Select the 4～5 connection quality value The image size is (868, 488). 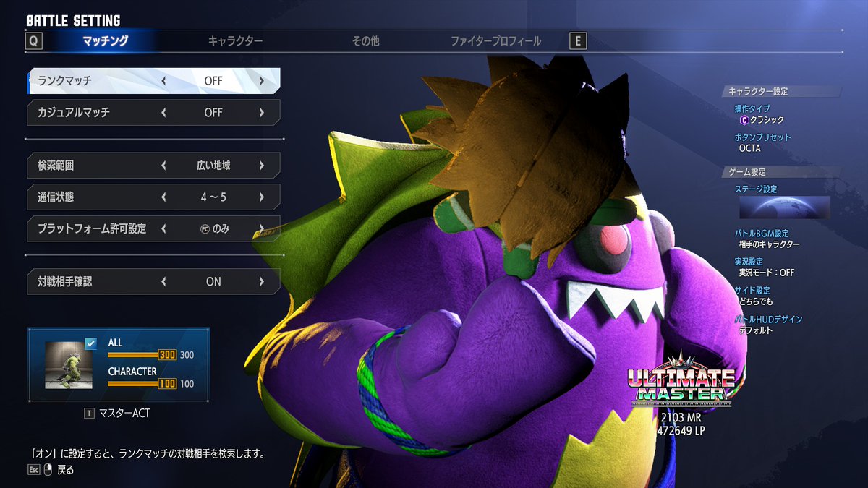[213, 197]
